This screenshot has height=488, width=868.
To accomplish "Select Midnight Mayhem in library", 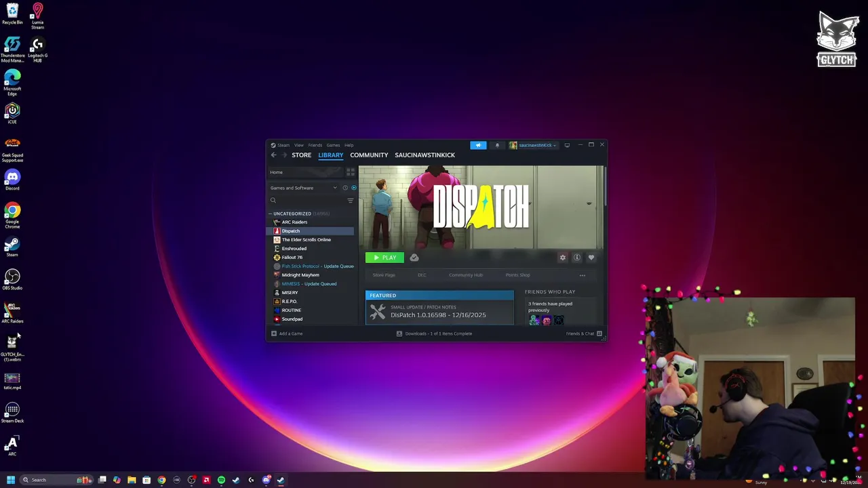I will point(311,275).
